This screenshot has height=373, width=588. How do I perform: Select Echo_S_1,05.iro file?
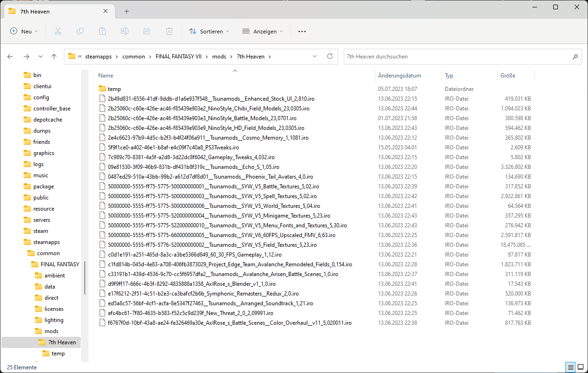193,167
